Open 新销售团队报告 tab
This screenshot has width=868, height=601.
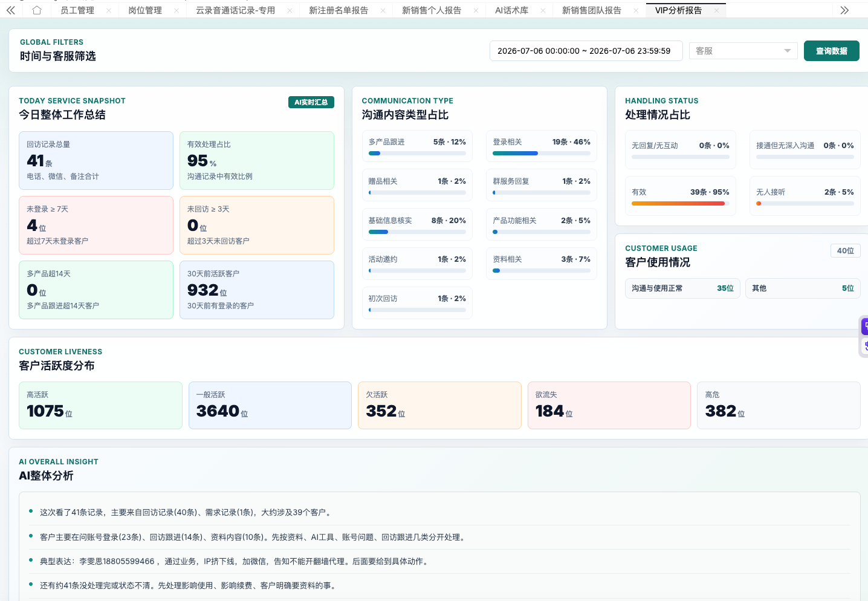click(x=592, y=10)
